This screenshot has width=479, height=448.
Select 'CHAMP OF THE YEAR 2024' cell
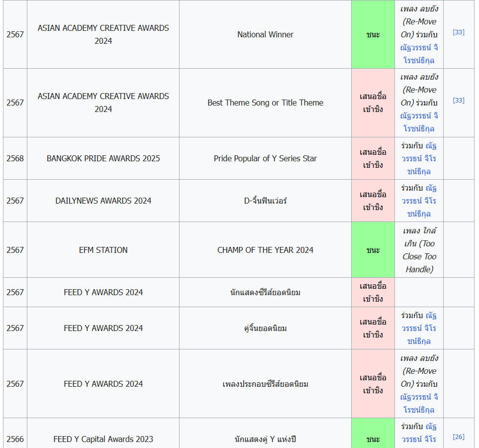click(265, 250)
